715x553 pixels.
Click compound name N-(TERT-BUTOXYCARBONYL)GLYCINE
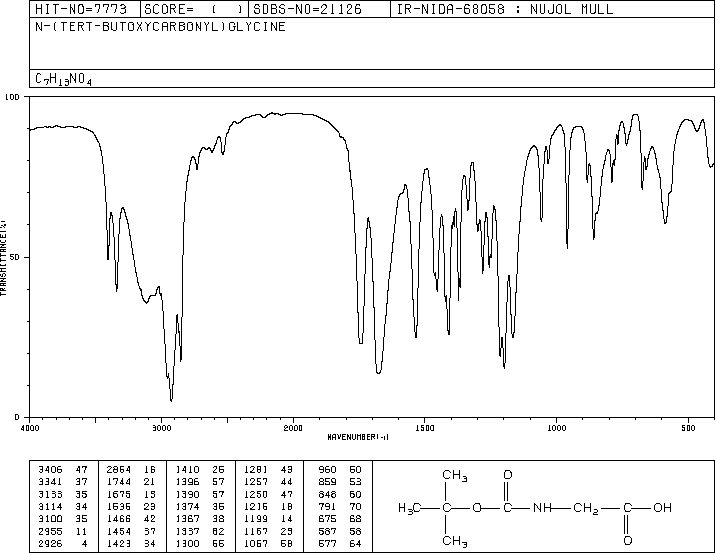point(161,27)
